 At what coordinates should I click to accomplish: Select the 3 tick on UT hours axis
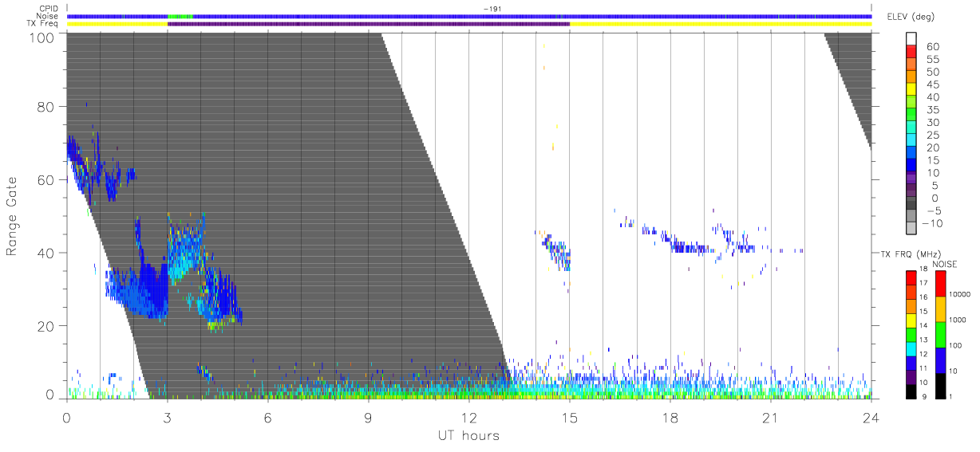click(x=167, y=419)
